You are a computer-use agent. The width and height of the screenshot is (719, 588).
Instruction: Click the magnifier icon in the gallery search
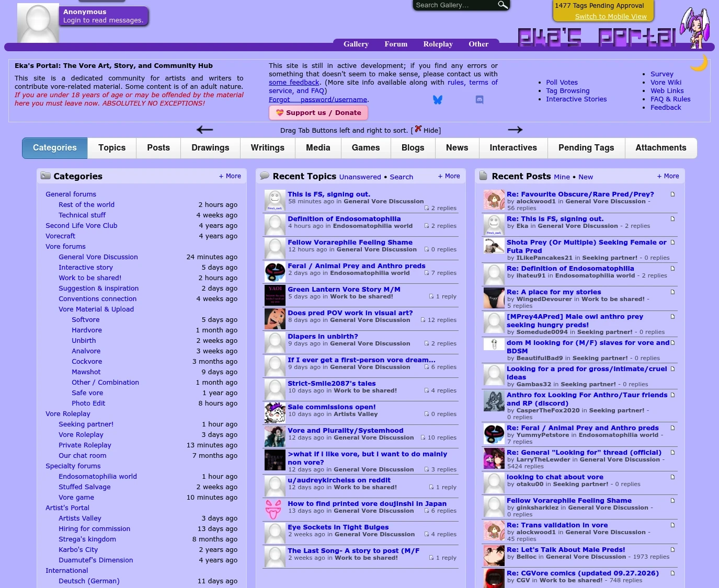click(x=503, y=5)
